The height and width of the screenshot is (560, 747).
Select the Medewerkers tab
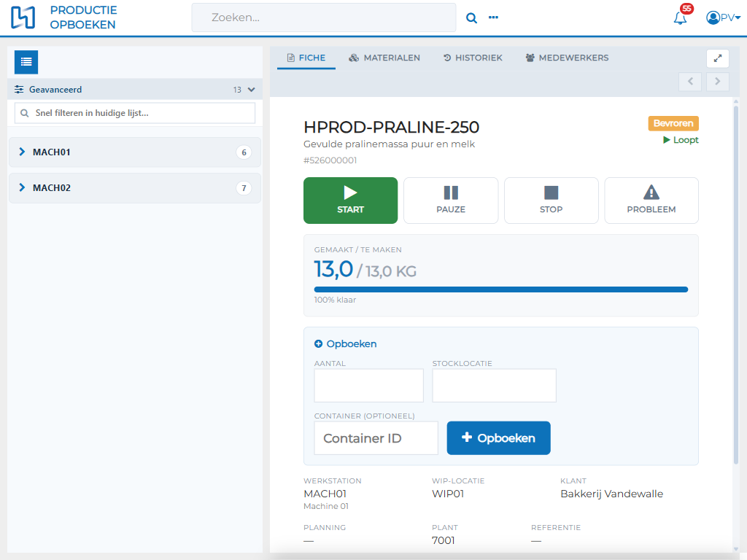point(567,58)
